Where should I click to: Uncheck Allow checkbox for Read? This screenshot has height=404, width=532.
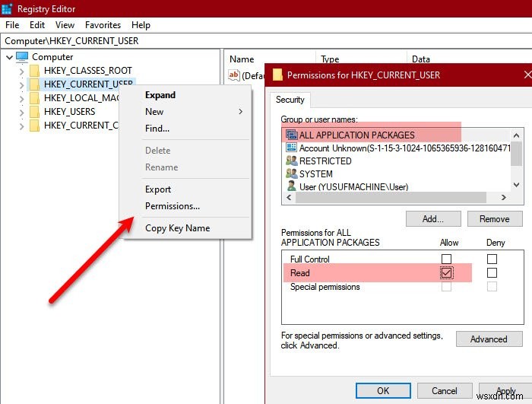click(446, 273)
